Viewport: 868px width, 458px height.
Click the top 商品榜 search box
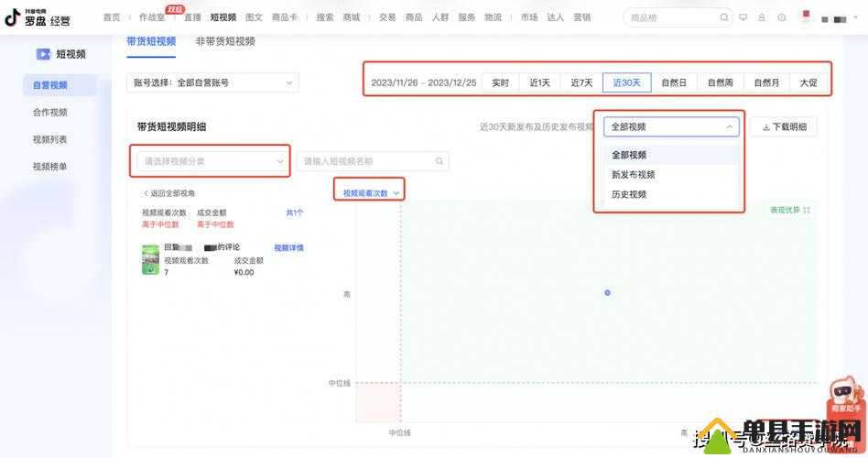pos(678,17)
